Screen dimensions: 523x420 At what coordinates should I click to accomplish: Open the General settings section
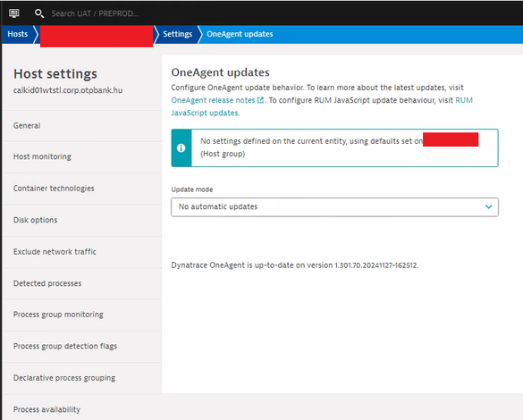point(82,126)
